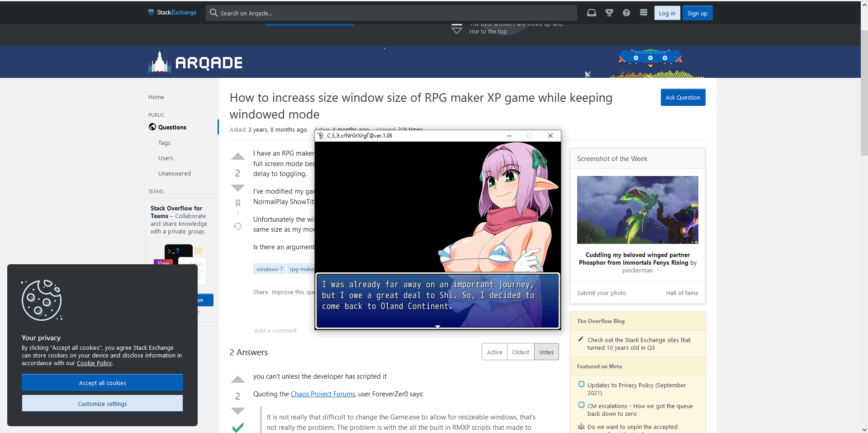Click the Arqade site logo
Viewport: 868px width, 433px height.
195,62
